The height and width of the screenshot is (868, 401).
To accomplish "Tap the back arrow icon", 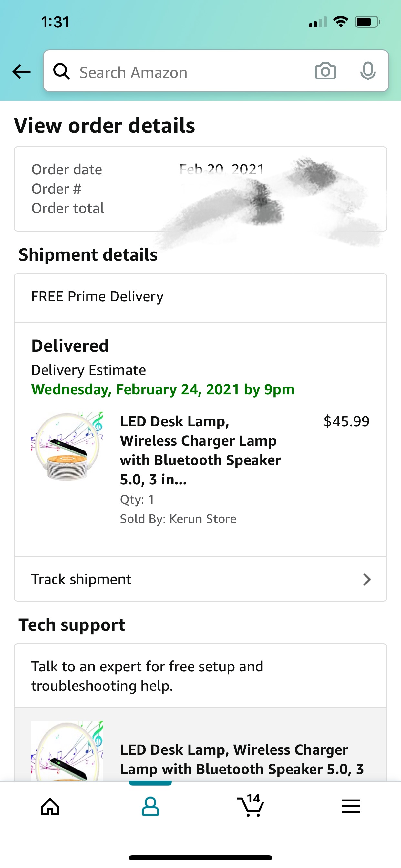I will point(22,72).
